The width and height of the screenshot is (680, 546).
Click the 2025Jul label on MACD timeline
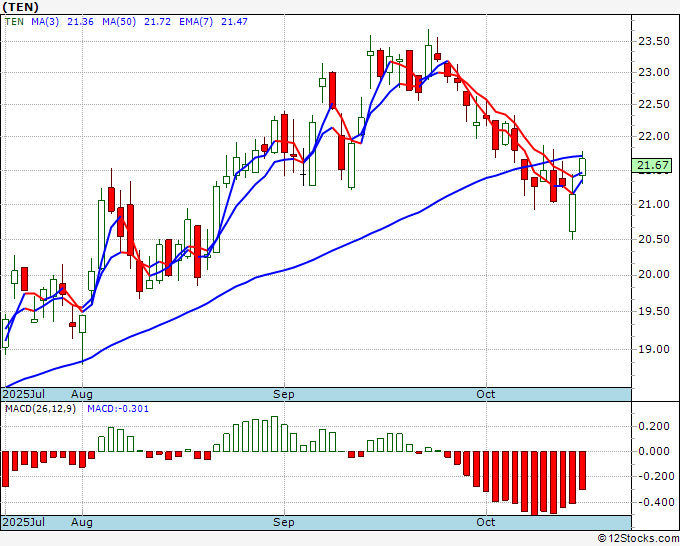tap(24, 522)
